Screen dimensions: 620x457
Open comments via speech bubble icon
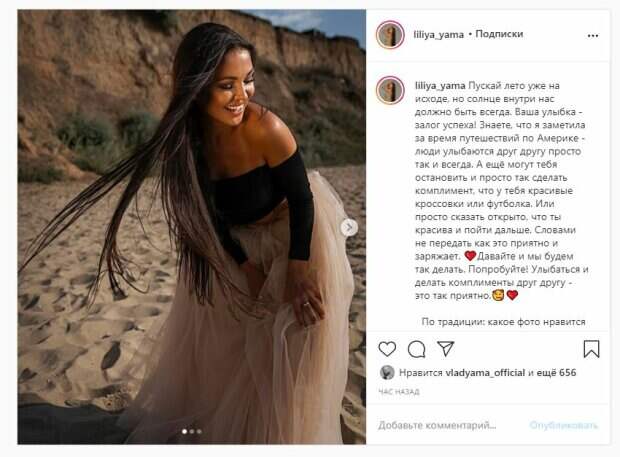pos(416,349)
